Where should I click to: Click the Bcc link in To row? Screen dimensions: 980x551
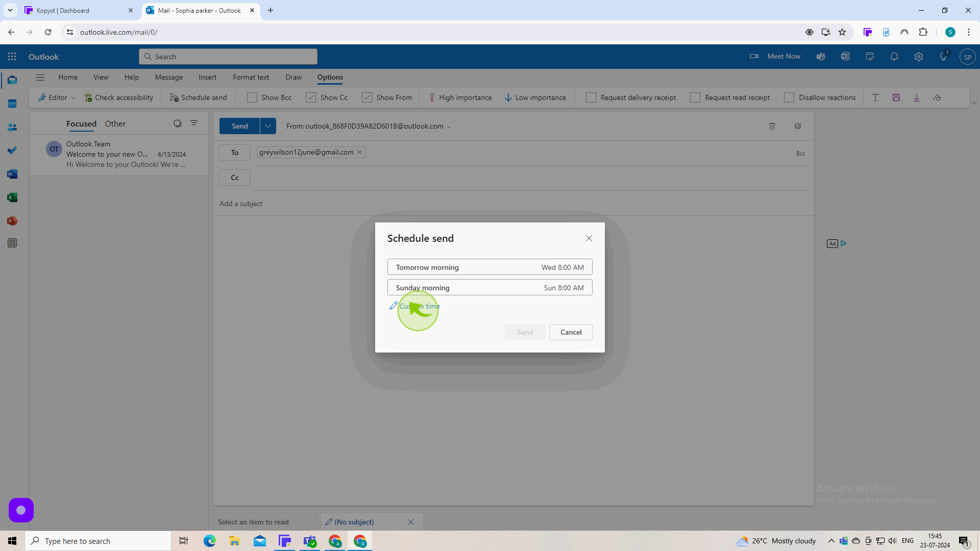point(801,154)
